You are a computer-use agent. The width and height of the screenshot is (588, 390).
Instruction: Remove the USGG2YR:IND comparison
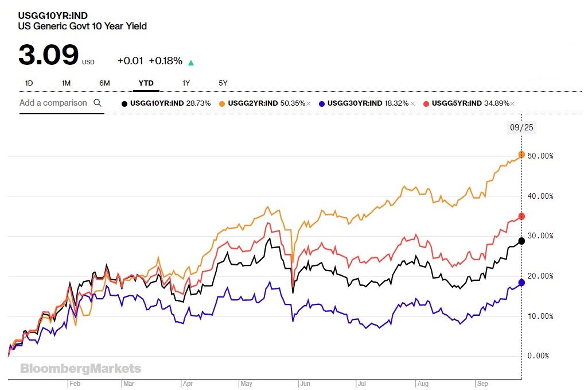point(309,103)
